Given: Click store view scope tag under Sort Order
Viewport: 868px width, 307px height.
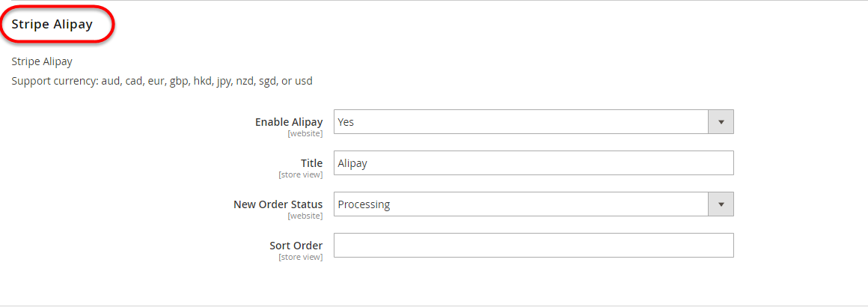Looking at the screenshot, I should point(301,257).
